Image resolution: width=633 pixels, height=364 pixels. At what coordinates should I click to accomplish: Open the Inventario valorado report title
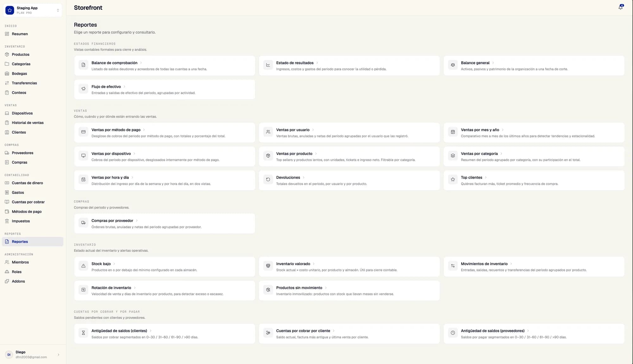coord(293,264)
